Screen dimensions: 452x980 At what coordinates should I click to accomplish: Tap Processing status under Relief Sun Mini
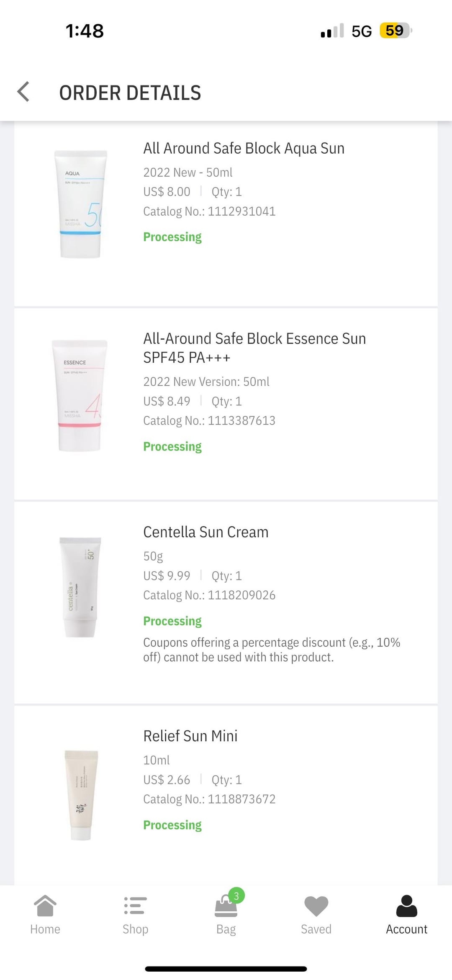[x=172, y=825]
